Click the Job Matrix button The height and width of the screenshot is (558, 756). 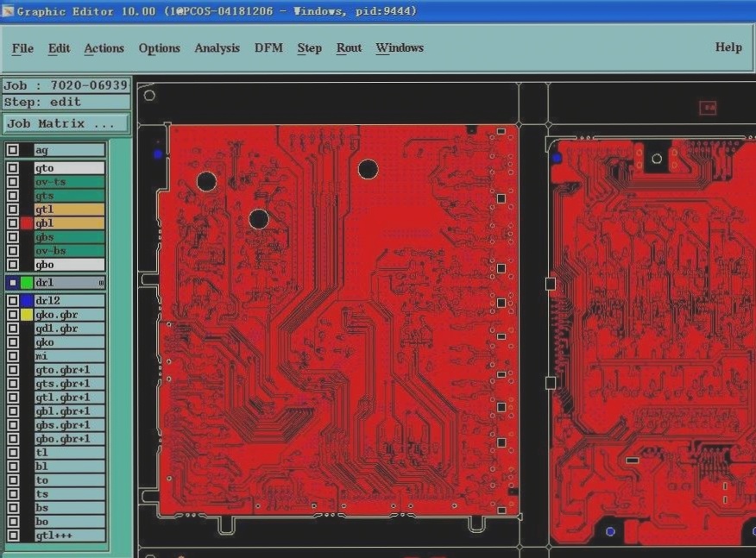pyautogui.click(x=66, y=123)
